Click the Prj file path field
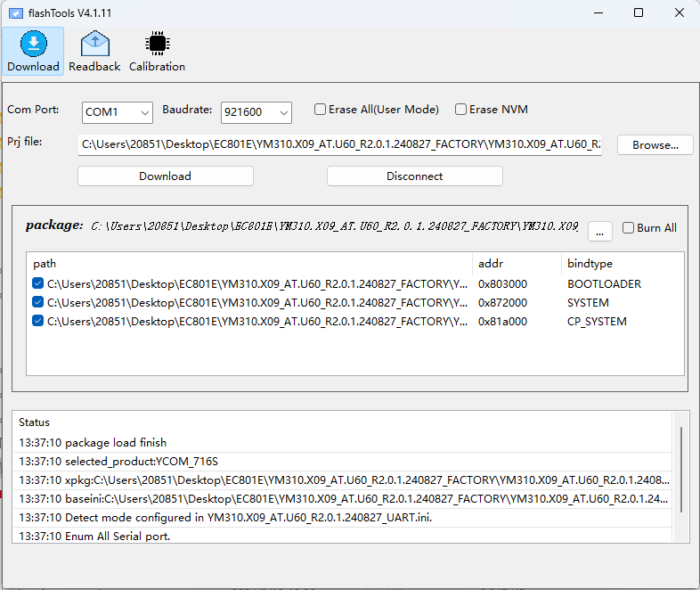 pos(340,144)
